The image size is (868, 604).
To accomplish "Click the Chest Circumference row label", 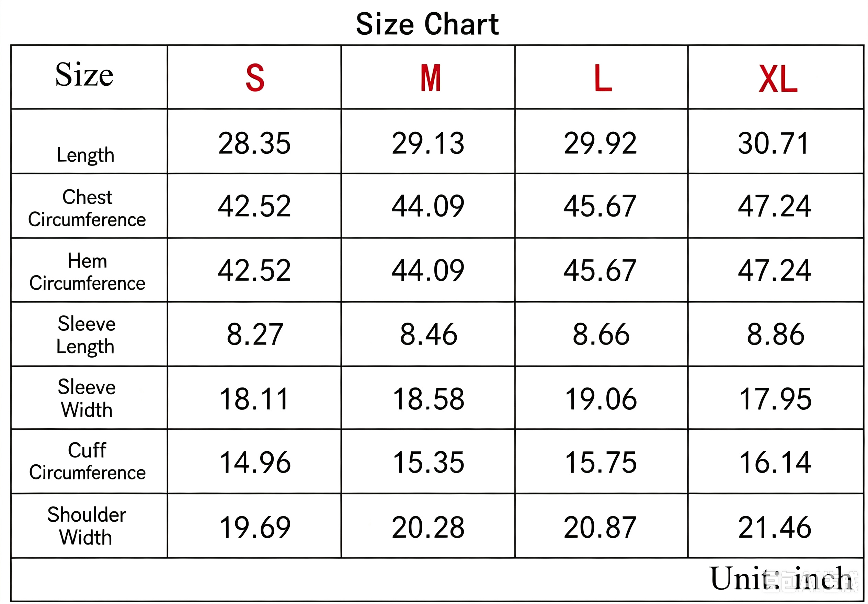I will [87, 208].
